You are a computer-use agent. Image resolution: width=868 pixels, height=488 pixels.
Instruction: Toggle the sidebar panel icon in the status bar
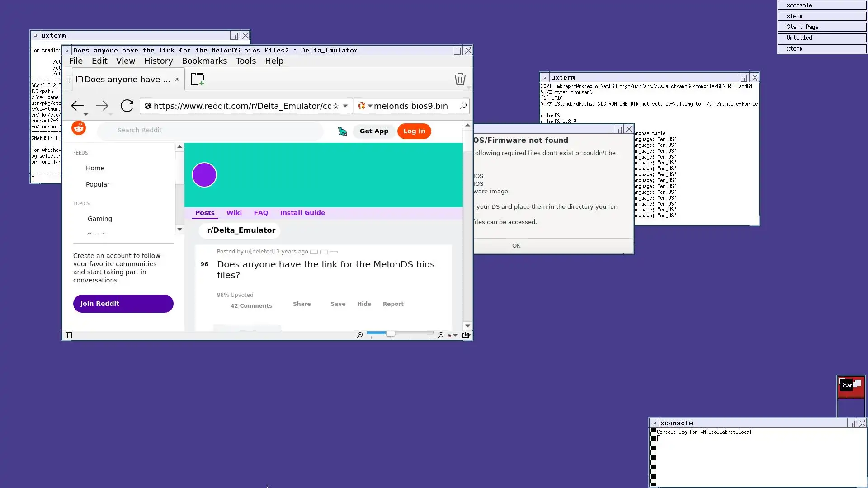tap(69, 335)
